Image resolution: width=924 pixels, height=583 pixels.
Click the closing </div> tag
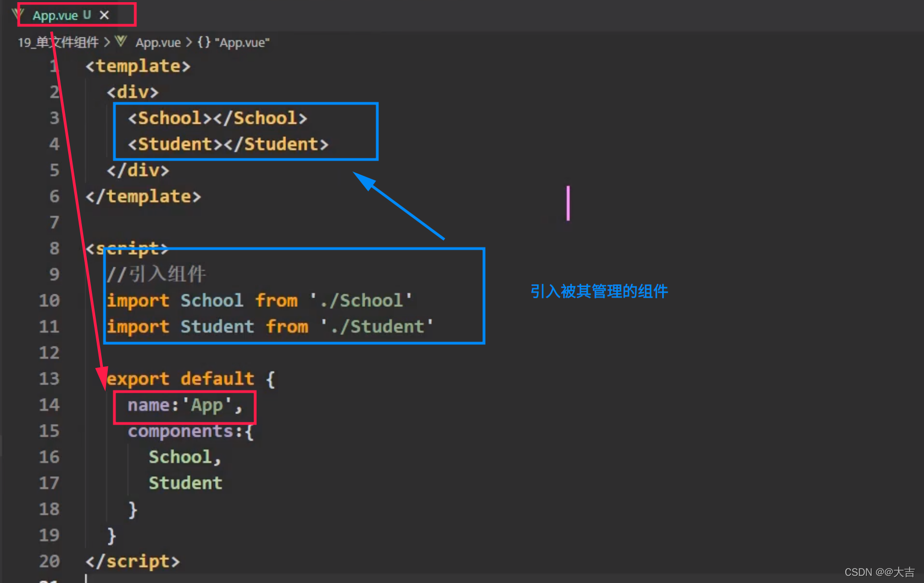pyautogui.click(x=138, y=170)
